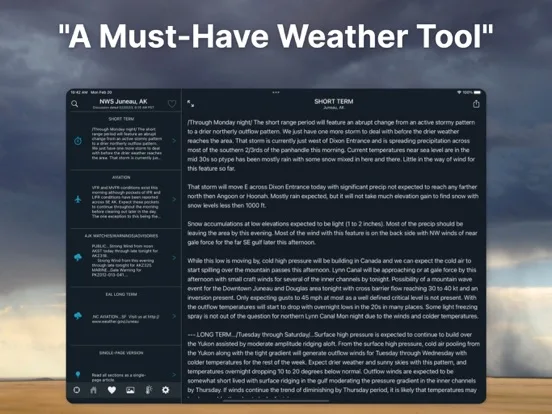This screenshot has width=552, height=414.
Task: Switch to the compass tab in bottom bar
Action: [76, 390]
